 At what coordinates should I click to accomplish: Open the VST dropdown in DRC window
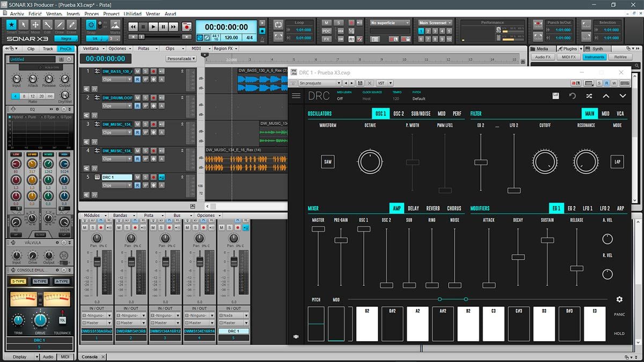tap(384, 83)
